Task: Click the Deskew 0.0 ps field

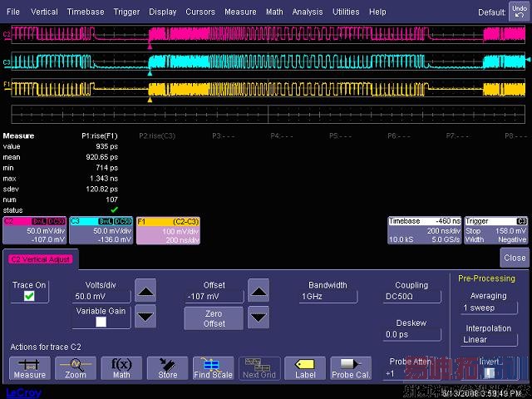Action: click(411, 334)
